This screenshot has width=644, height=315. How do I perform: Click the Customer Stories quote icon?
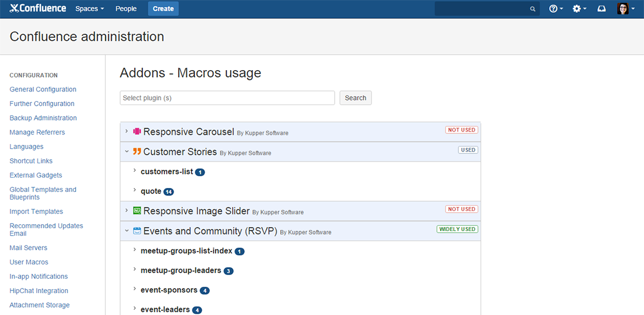[x=137, y=152]
